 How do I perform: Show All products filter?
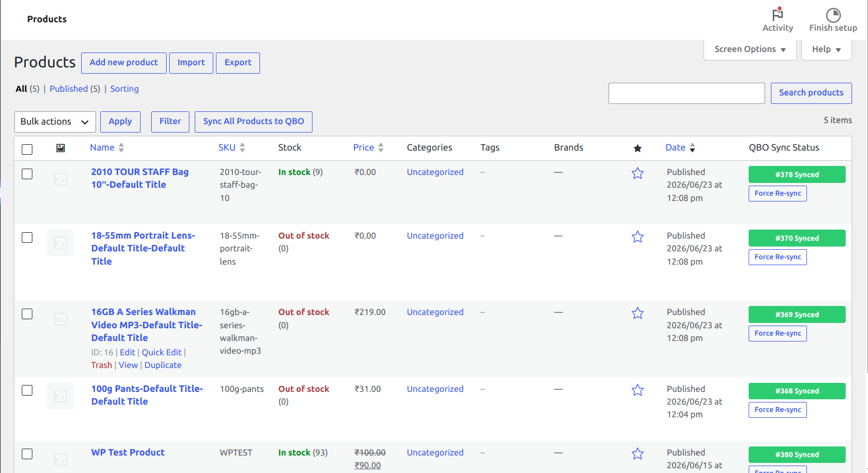click(21, 89)
